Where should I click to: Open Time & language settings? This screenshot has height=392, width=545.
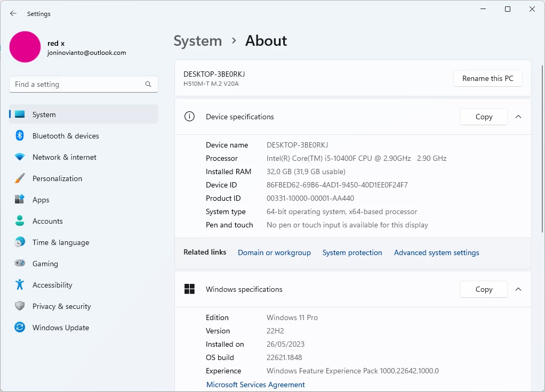(x=83, y=242)
